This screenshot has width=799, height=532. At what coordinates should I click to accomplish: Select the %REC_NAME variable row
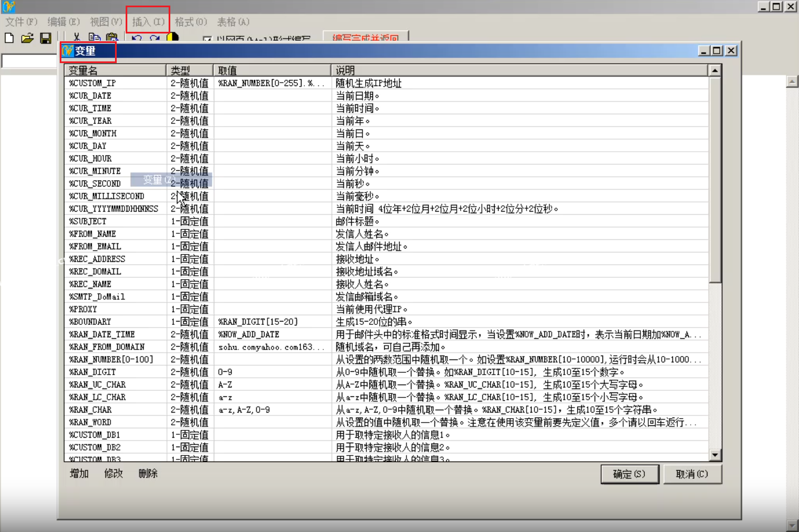386,284
